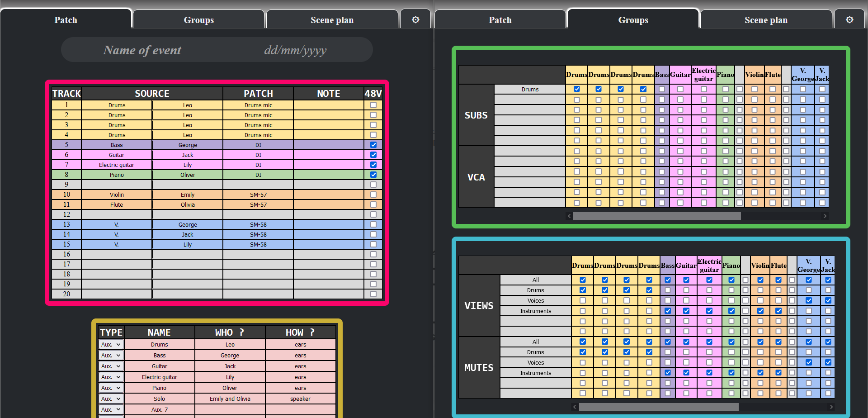Click 'ears' cell in Bass aux row
Viewport: 868px width, 418px height.
(x=301, y=356)
